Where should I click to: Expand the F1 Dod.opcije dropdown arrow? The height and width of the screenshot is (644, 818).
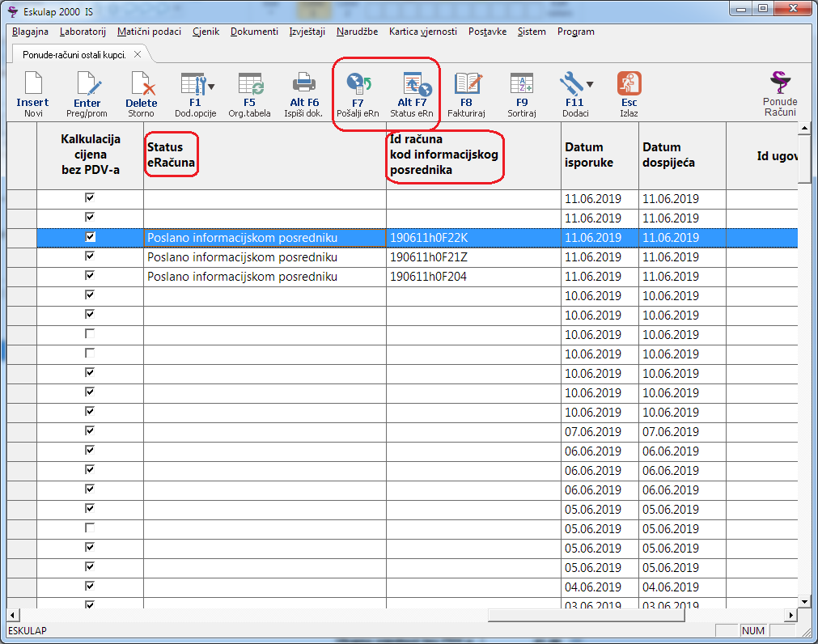point(211,87)
